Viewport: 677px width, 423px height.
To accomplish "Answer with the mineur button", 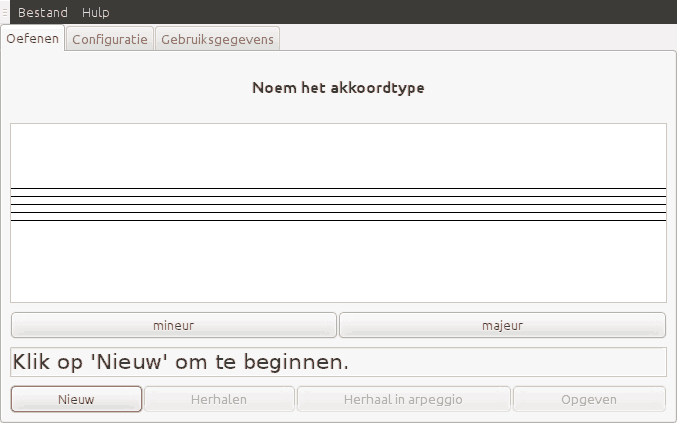I will pos(174,325).
